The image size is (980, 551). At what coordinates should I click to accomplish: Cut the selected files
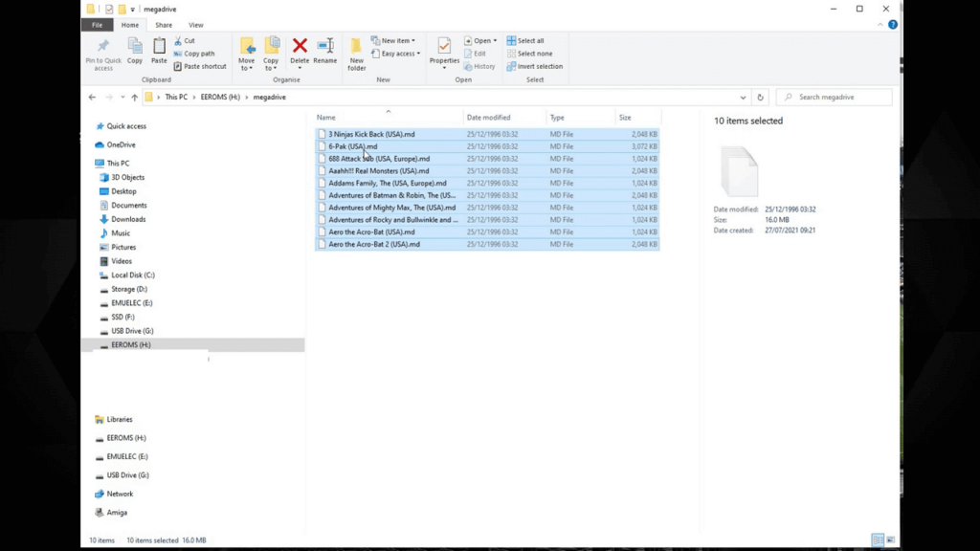click(x=185, y=40)
